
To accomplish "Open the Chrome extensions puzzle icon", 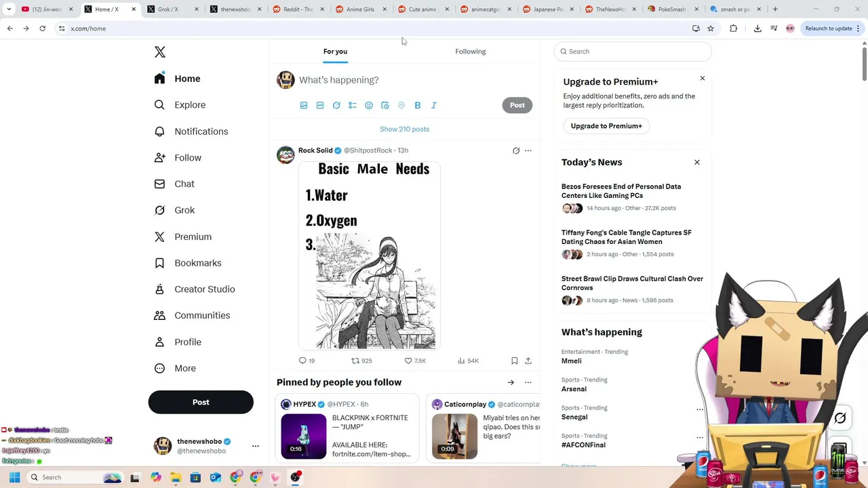I will [x=733, y=28].
